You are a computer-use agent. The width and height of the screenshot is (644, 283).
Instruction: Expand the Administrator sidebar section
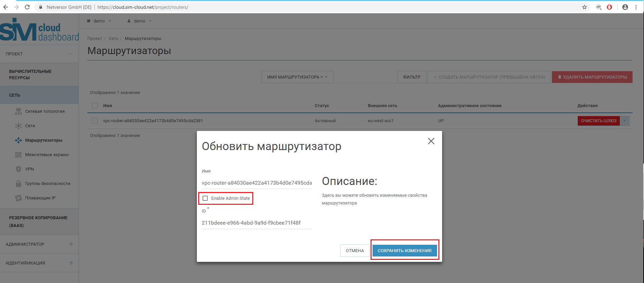[x=71, y=244]
